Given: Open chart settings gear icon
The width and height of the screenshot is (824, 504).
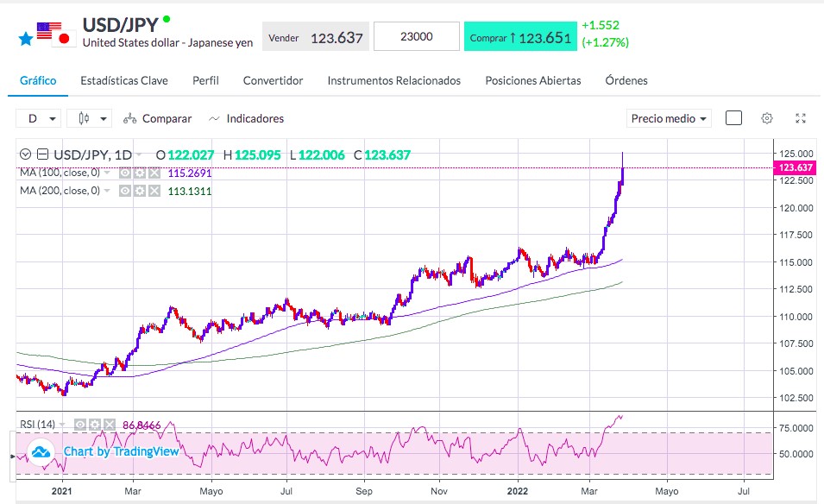Looking at the screenshot, I should coord(767,118).
